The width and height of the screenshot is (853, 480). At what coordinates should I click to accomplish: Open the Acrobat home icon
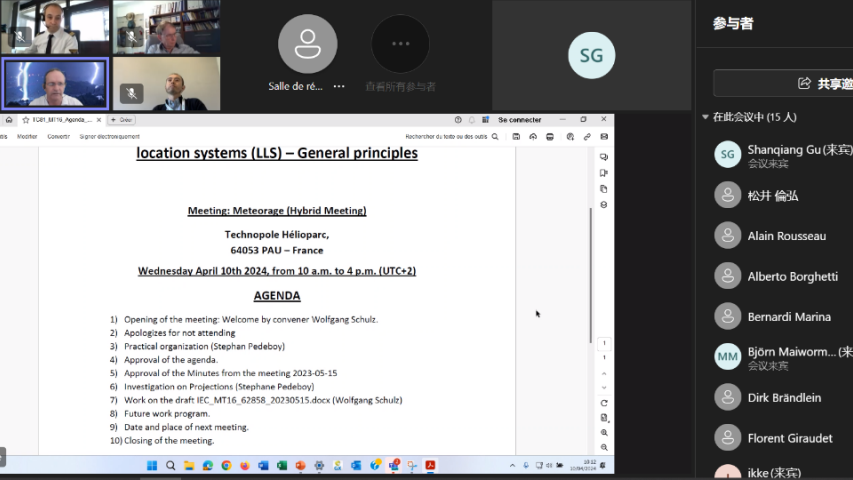coord(9,120)
